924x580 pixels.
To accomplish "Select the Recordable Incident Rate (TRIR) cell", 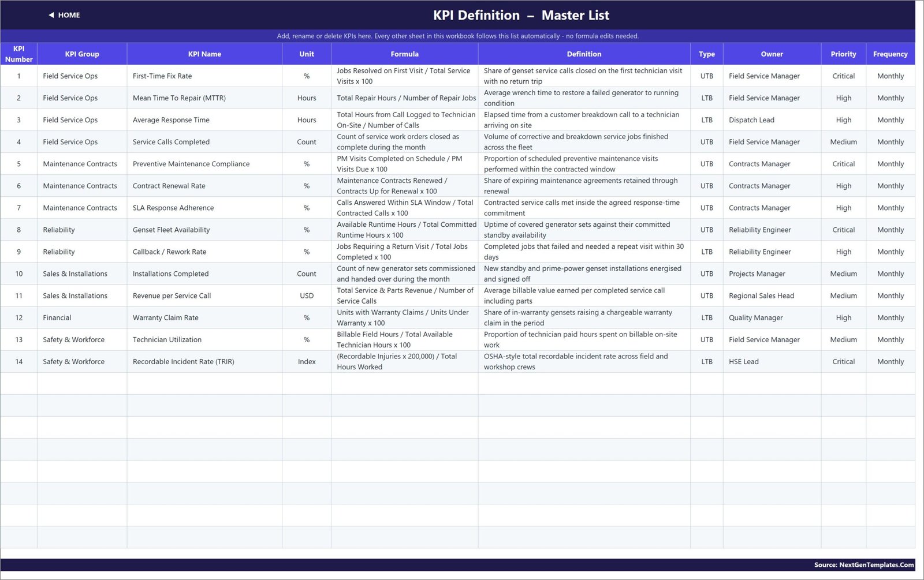I will [204, 361].
